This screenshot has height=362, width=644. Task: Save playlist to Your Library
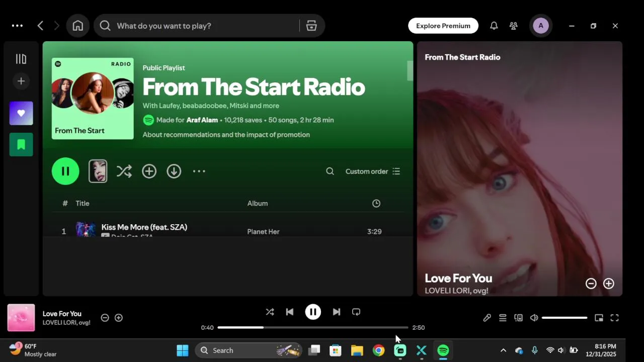tap(149, 171)
